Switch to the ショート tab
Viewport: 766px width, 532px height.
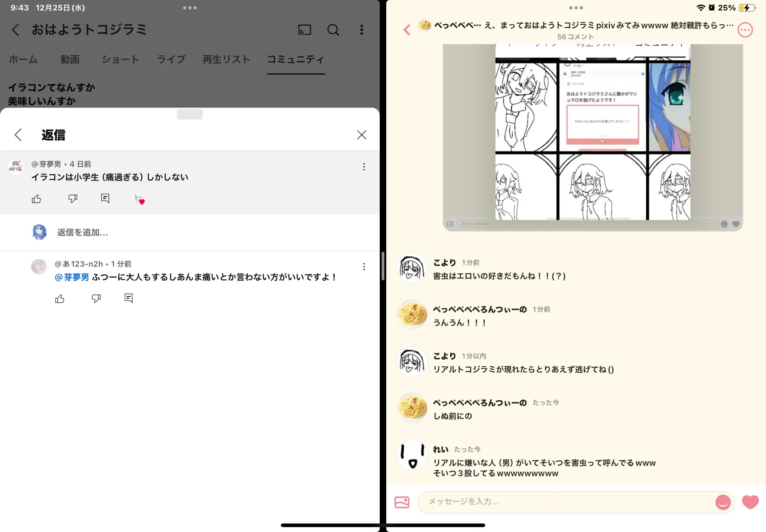[x=120, y=60]
